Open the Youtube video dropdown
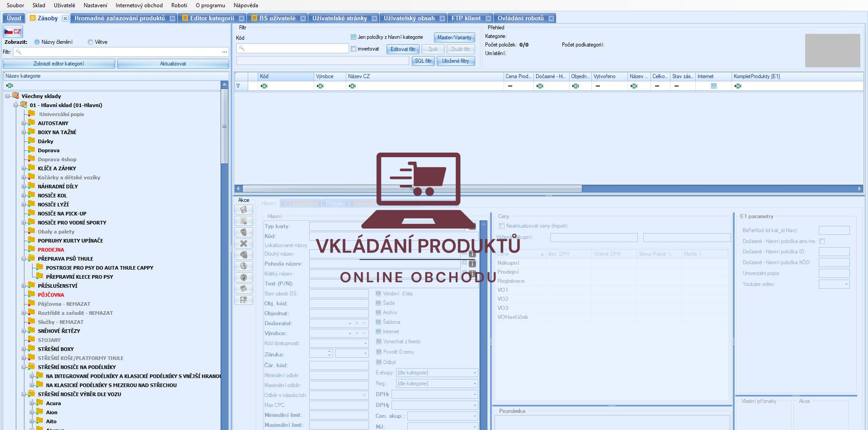Viewport: 868px width, 430px height. click(846, 284)
